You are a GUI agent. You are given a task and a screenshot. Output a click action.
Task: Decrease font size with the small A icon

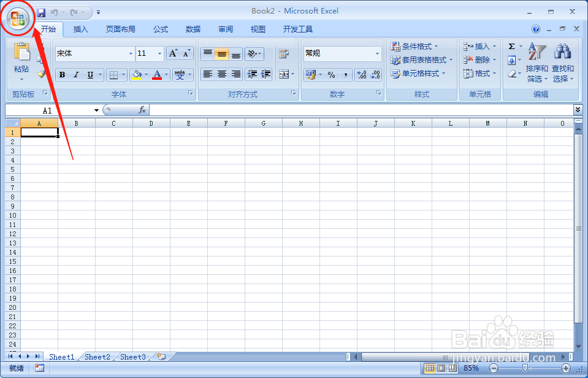click(186, 53)
